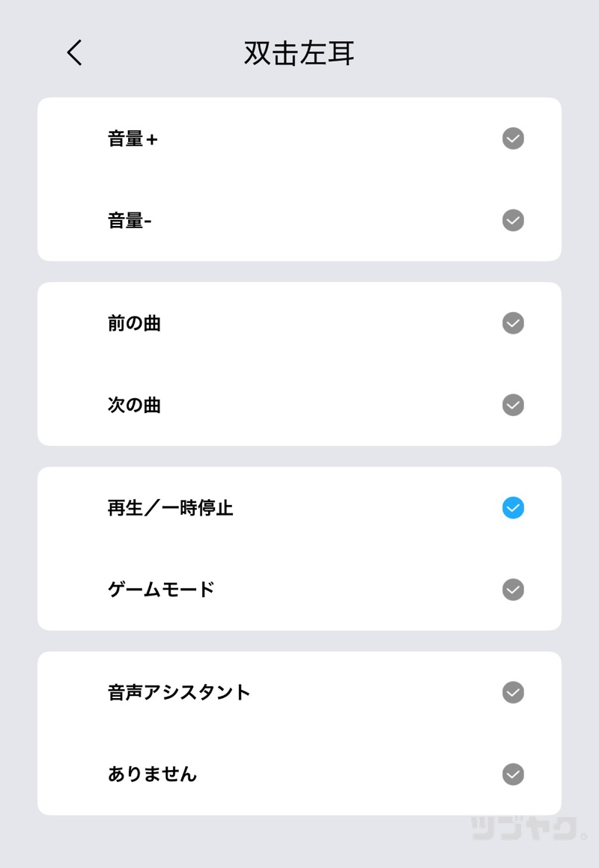The image size is (599, 868).
Task: Select the 音量+ option label
Action: [133, 139]
